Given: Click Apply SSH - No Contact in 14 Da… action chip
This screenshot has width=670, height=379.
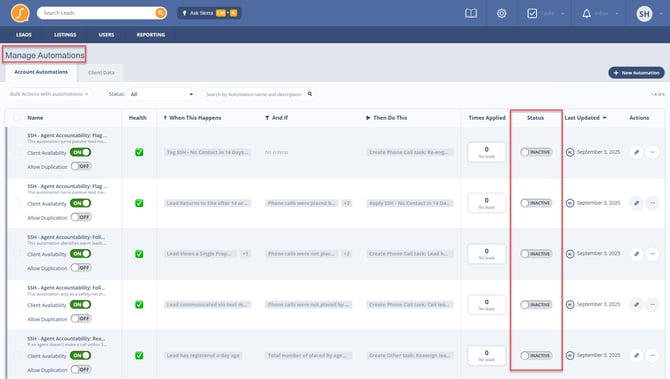Looking at the screenshot, I should (x=409, y=203).
